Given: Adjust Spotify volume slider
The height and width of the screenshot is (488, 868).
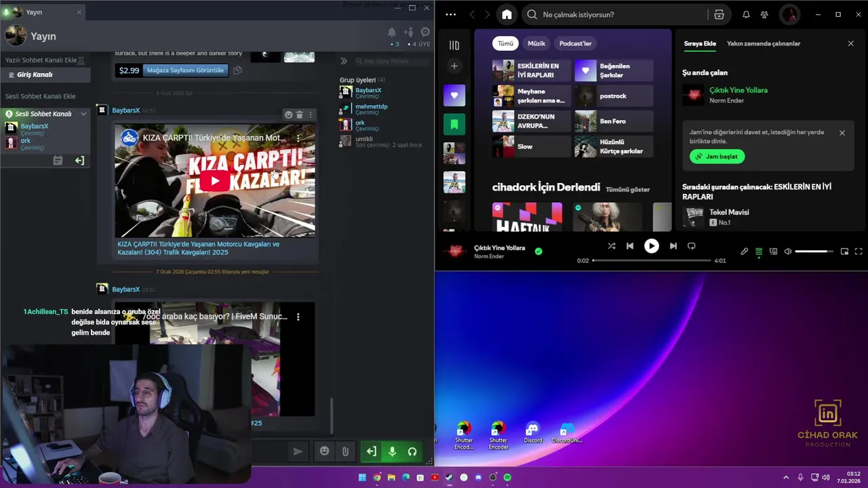Looking at the screenshot, I should point(814,251).
